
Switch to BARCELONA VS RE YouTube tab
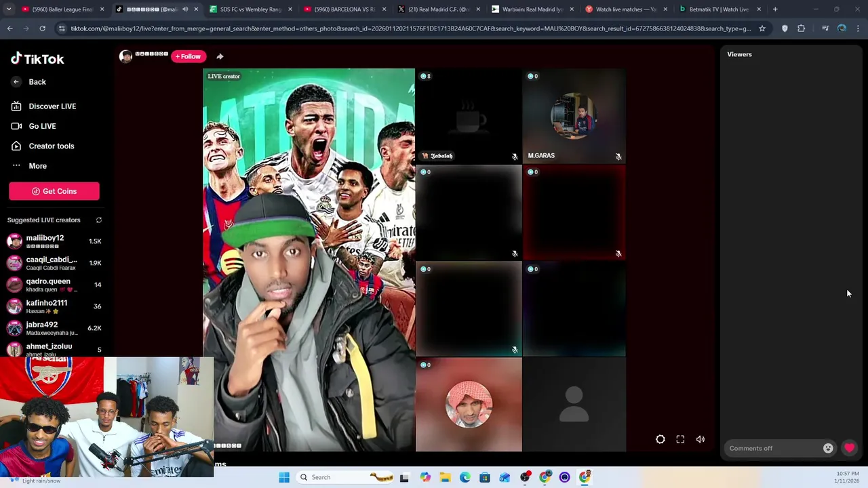tap(344, 9)
